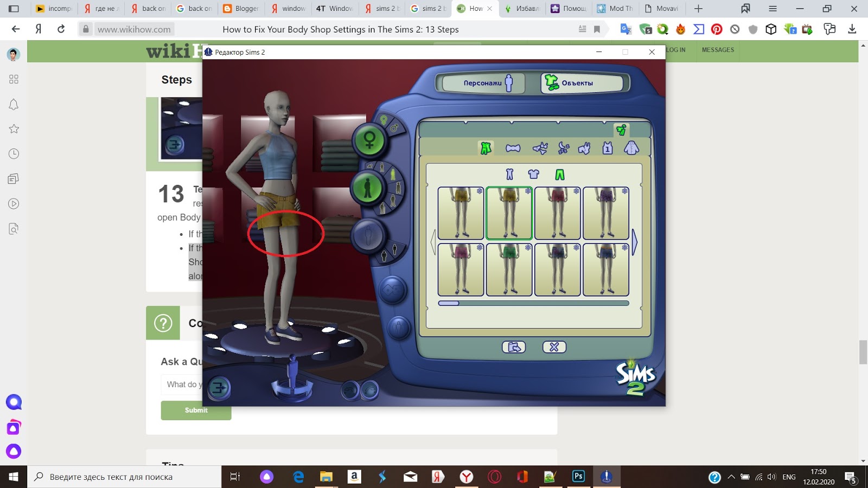Go to previous page of clothing thumbnails

(433, 241)
